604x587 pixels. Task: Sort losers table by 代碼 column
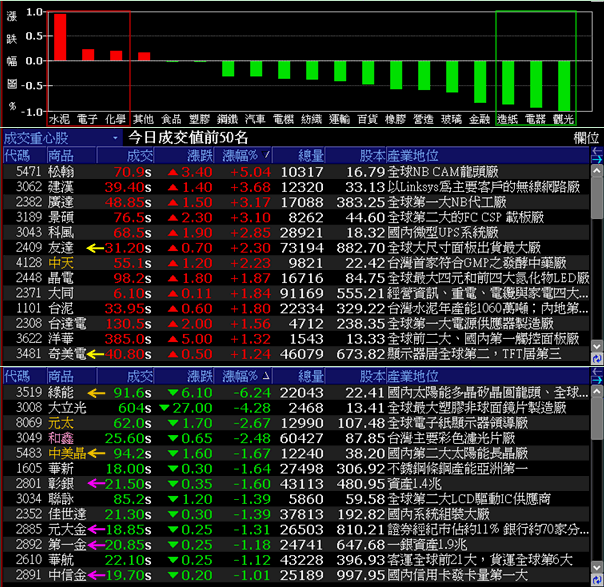(x=25, y=376)
